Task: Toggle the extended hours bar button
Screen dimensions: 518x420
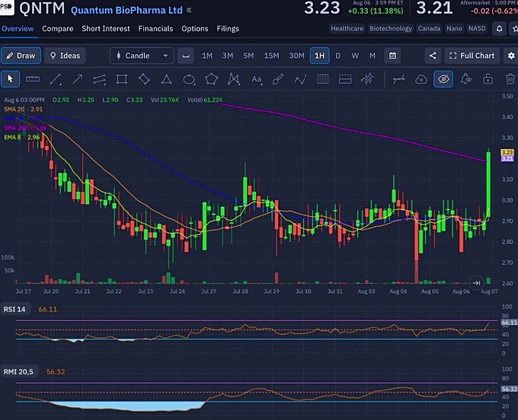Action: (x=186, y=56)
